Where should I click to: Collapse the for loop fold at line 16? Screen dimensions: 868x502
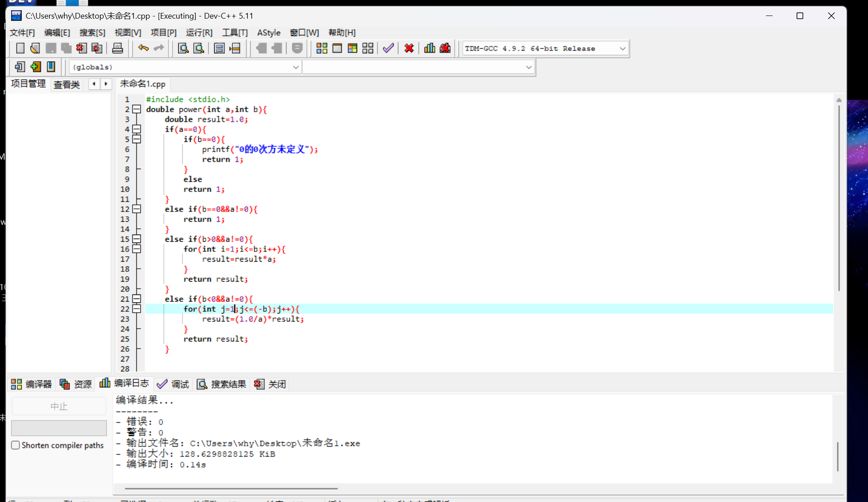click(137, 249)
